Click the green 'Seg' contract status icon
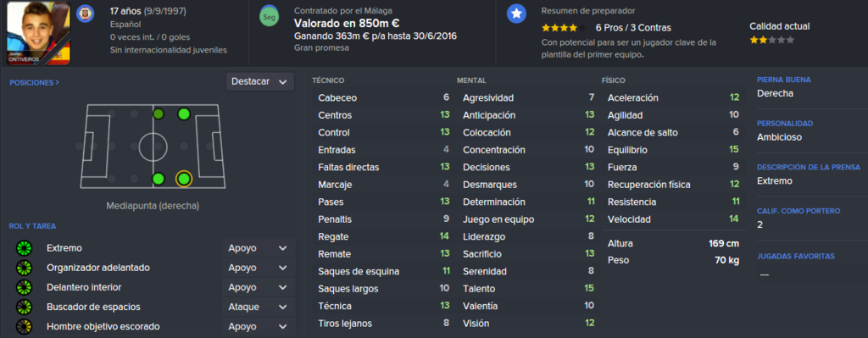The width and height of the screenshot is (868, 338). click(269, 17)
